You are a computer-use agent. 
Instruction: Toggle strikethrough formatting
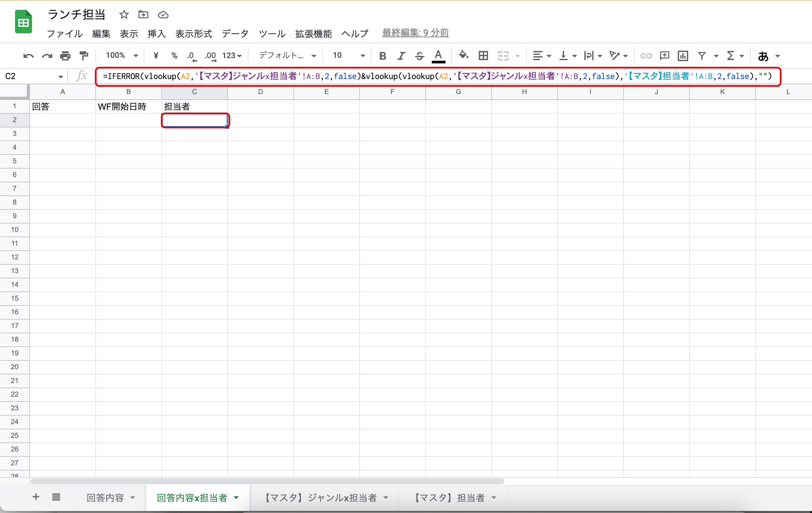419,56
